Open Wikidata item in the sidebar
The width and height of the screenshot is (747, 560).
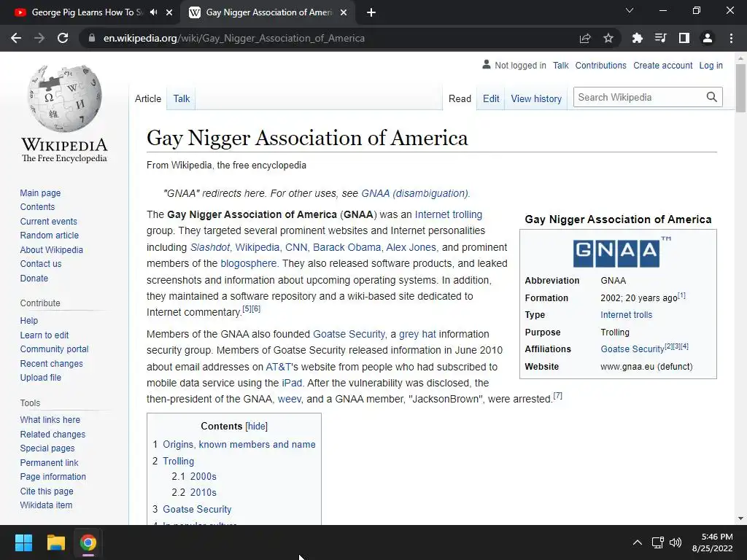[x=46, y=505]
